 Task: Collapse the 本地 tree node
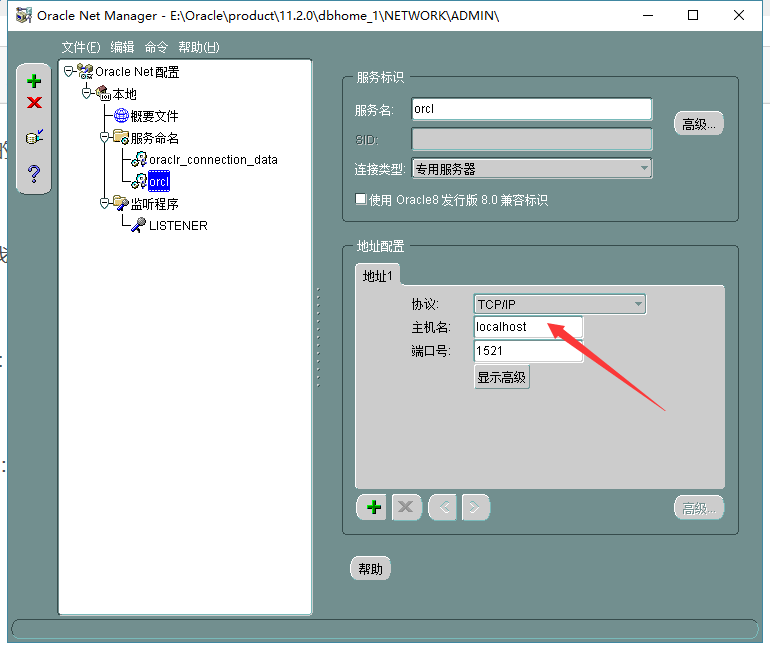[86, 93]
